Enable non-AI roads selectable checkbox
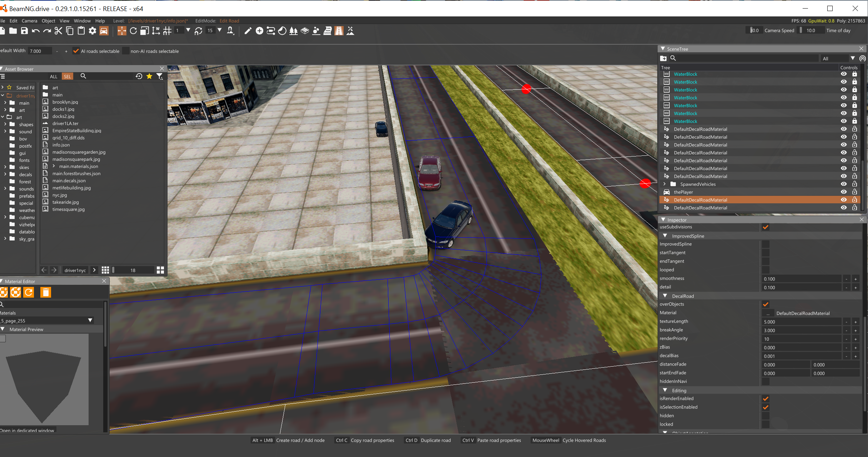Screen dimensions: 868x457 click(x=125, y=51)
